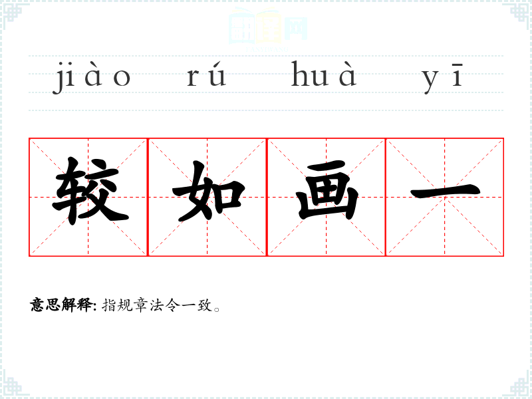
Task: Click the pinyin jiào
Action: 92,77
